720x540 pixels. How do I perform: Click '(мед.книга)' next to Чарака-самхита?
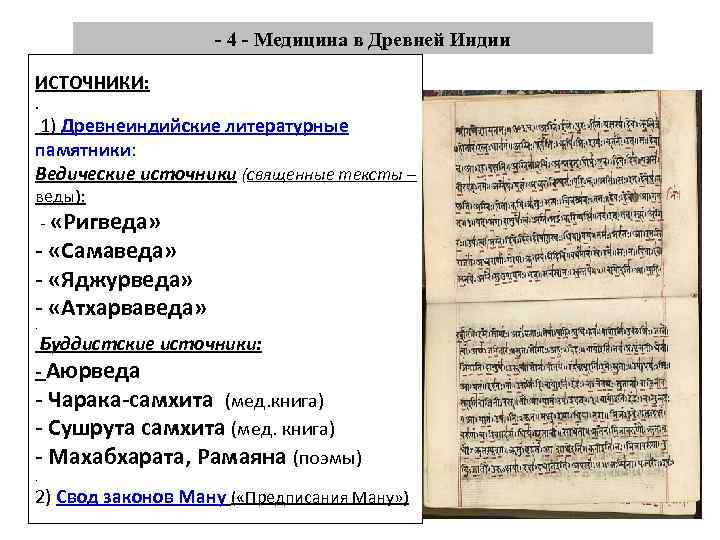coord(275,402)
